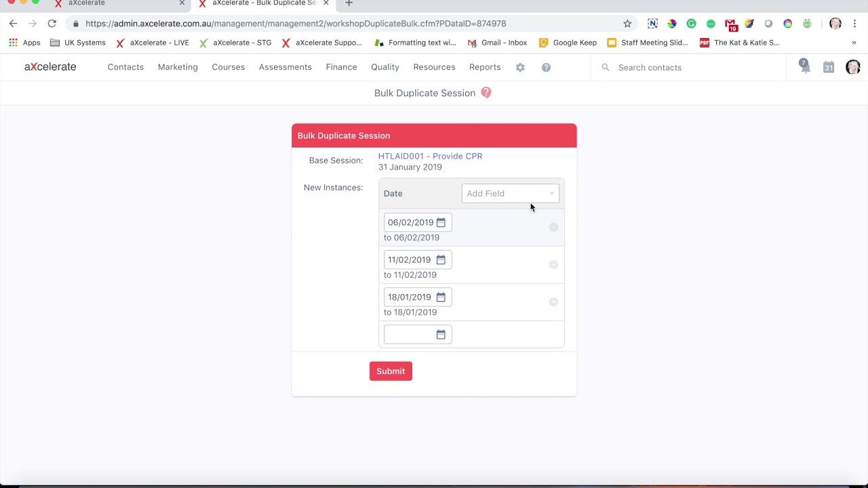Open the Contacts menu
The height and width of the screenshot is (488, 868).
tap(125, 67)
